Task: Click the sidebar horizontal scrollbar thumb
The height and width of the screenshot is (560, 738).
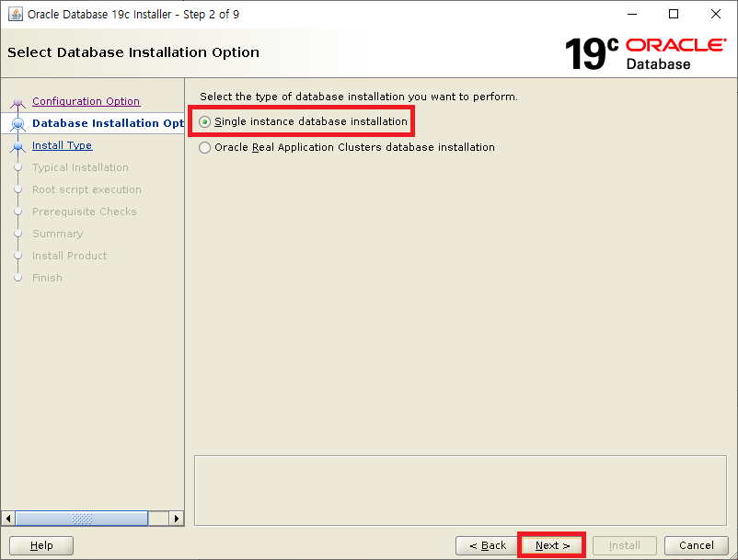Action: point(82,519)
